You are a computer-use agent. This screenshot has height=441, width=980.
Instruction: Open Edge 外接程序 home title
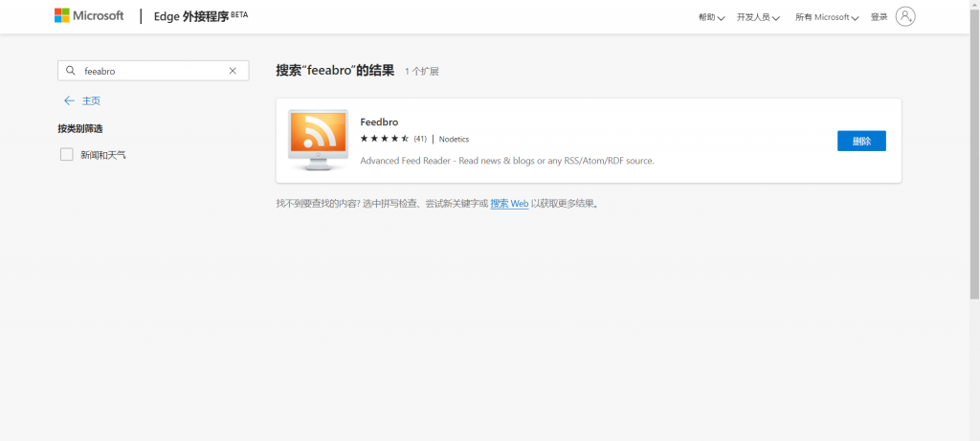201,16
